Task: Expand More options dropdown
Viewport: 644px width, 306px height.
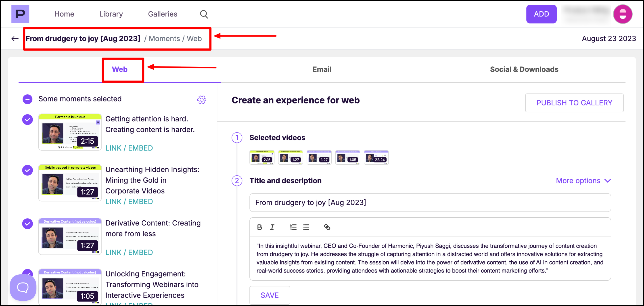Action: (583, 181)
